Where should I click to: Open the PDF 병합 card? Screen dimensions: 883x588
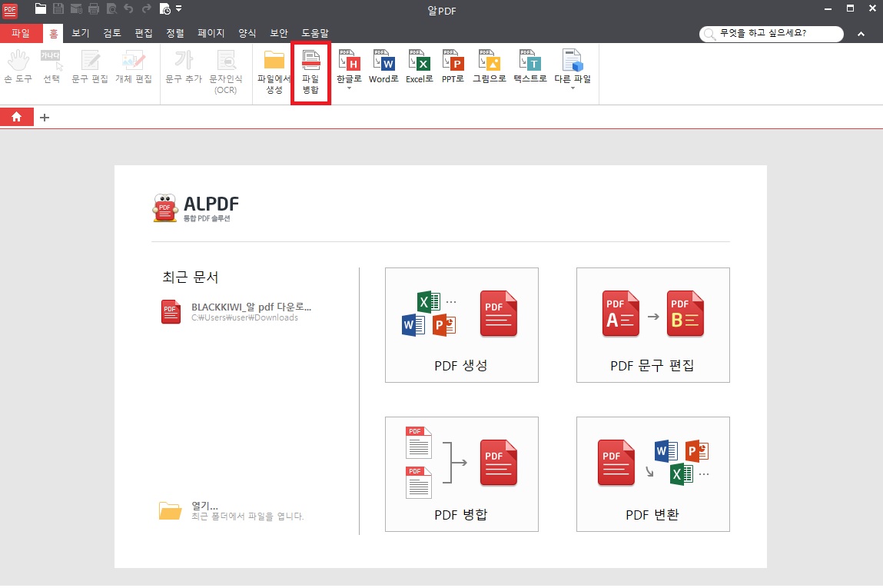[461, 474]
